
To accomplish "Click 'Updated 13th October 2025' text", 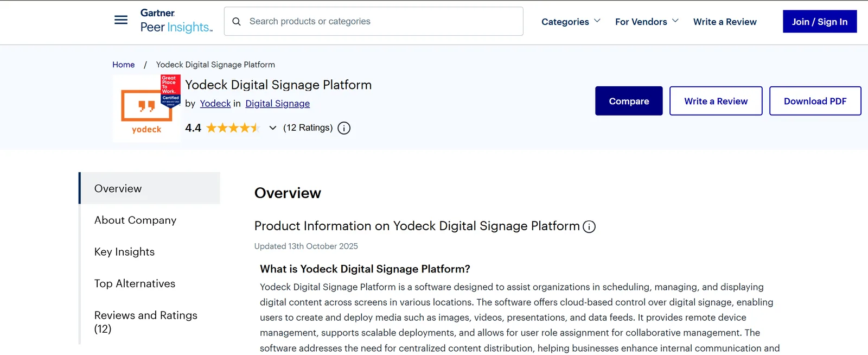I will coord(306,246).
